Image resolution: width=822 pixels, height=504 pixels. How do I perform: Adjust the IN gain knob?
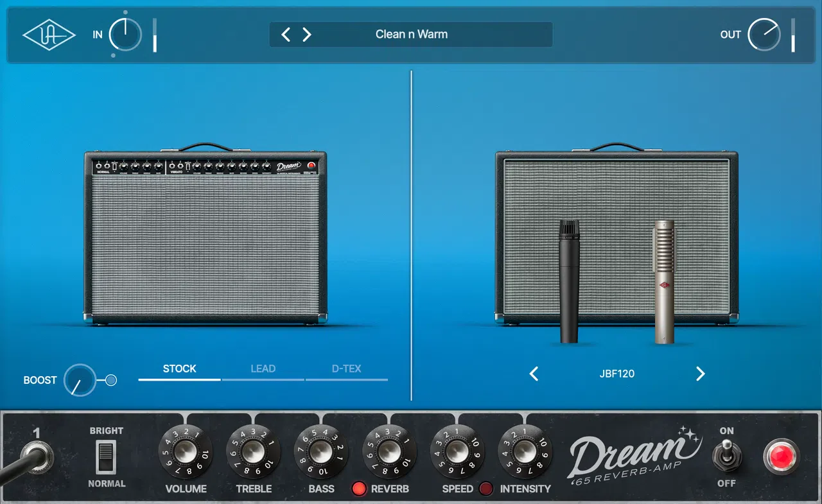pyautogui.click(x=124, y=35)
